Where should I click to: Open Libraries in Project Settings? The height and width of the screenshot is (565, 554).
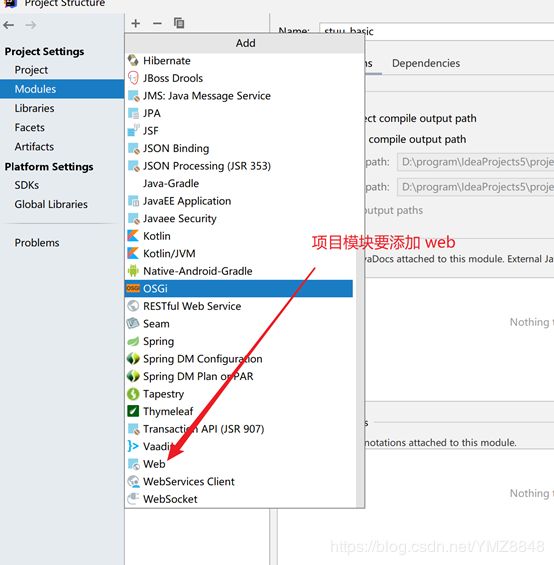(x=62, y=108)
